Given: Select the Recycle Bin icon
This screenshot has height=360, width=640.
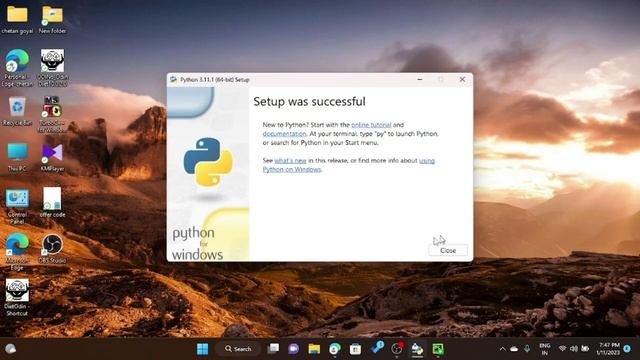Looking at the screenshot, I should (x=17, y=111).
